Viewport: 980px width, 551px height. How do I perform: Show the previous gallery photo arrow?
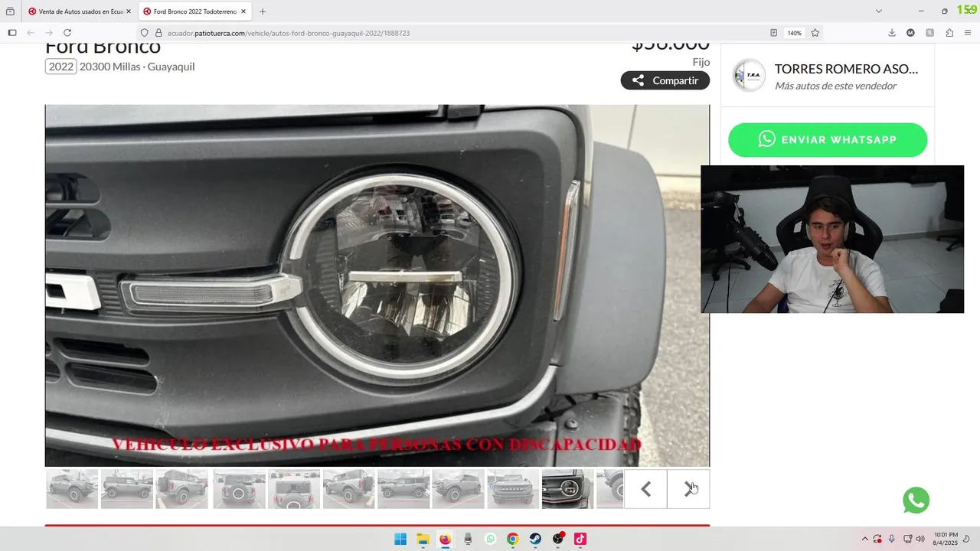[x=645, y=489]
